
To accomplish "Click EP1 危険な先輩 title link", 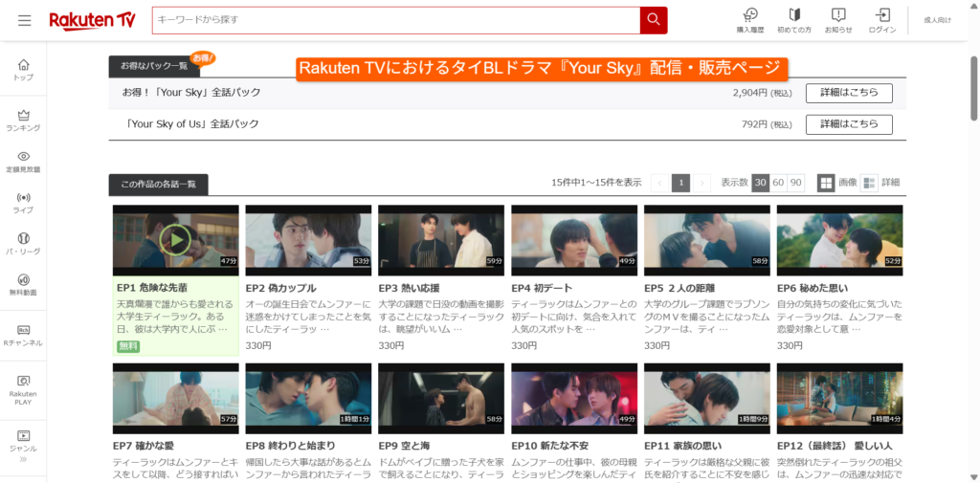I will point(152,288).
